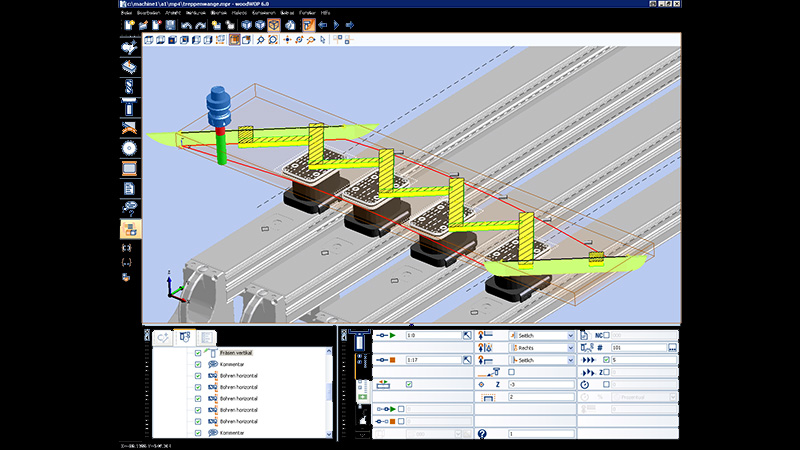Screen dimensions: 800x450
Task: Switch to the third tab with the list icon
Action: (x=206, y=338)
